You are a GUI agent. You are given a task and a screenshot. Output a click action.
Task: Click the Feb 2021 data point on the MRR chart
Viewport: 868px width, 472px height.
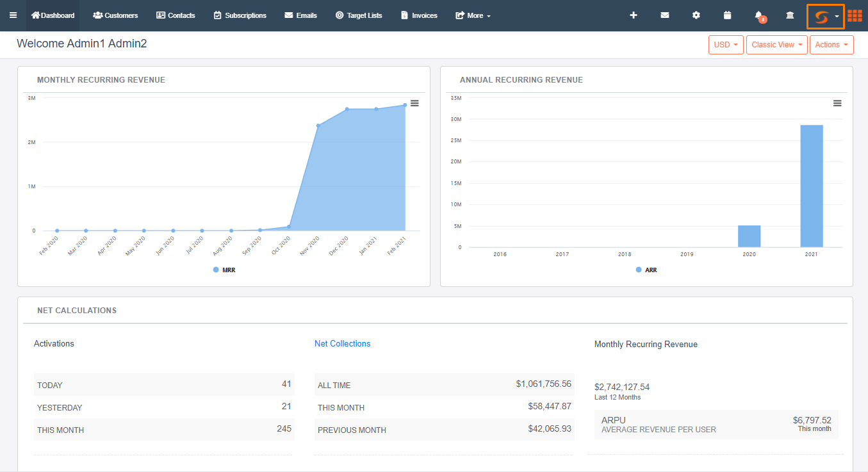tap(404, 105)
